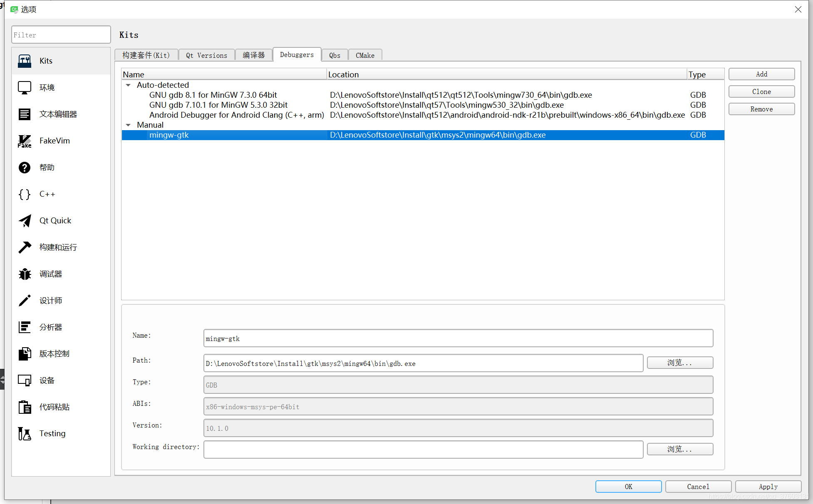Open the Qt Quick arrow icon
Image resolution: width=813 pixels, height=504 pixels.
[25, 221]
